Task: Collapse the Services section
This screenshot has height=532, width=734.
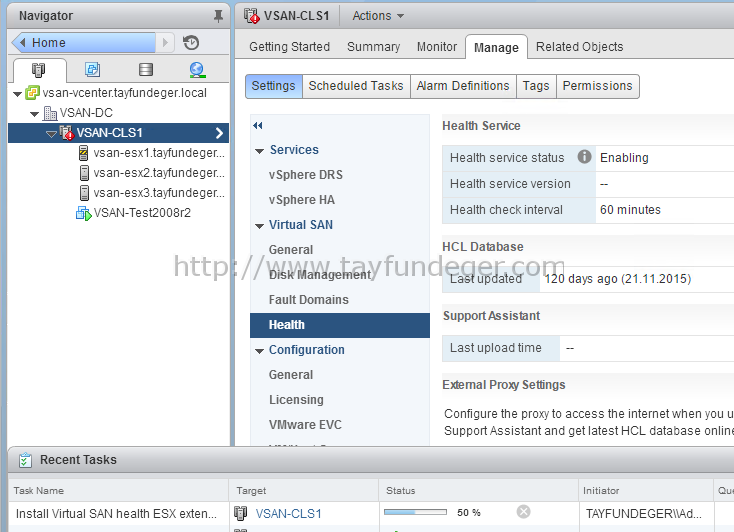Action: tap(259, 151)
